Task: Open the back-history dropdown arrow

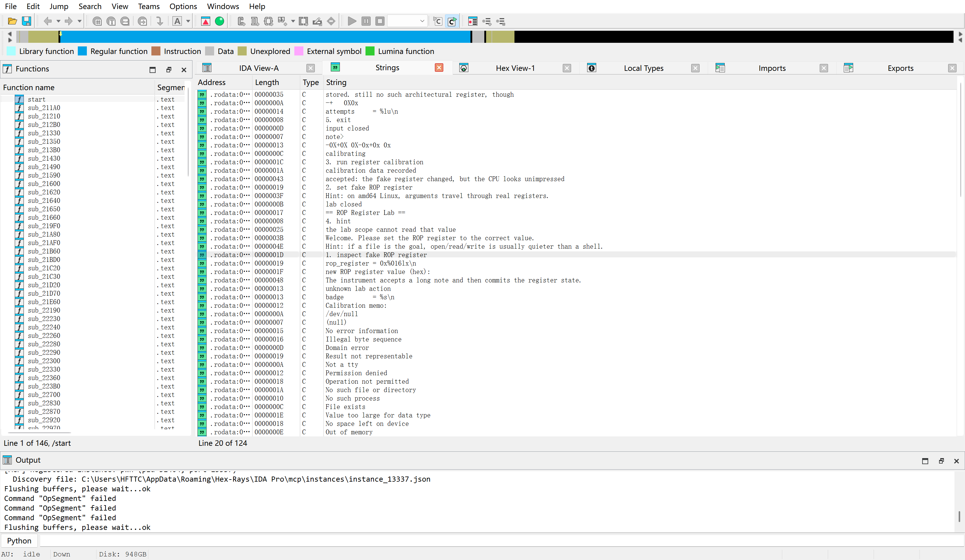Action: [x=59, y=21]
